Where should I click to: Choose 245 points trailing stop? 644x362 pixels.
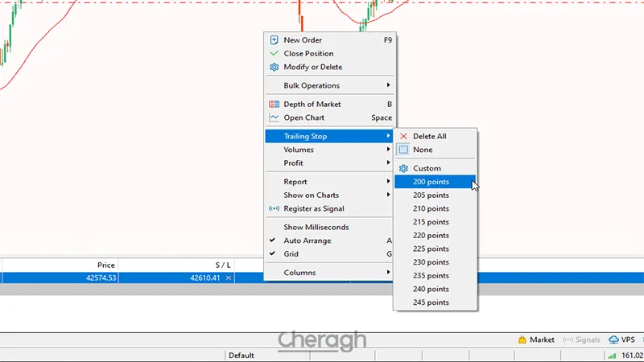click(431, 302)
